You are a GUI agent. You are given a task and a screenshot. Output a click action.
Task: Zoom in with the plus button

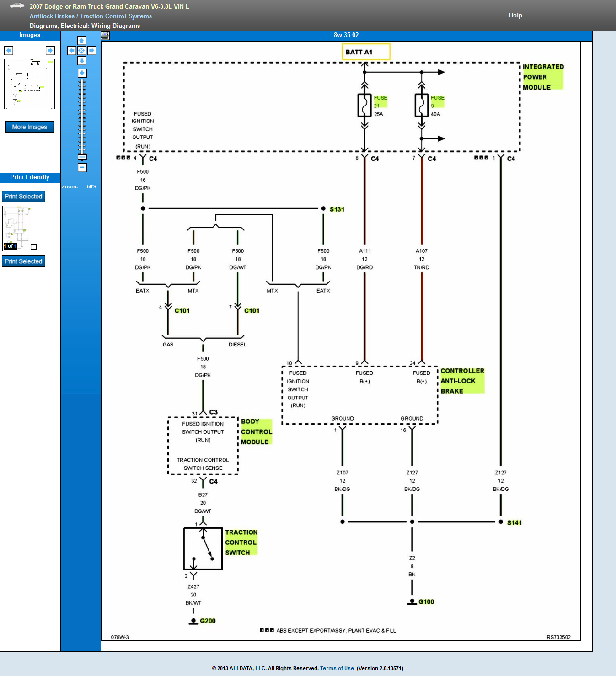[x=82, y=73]
